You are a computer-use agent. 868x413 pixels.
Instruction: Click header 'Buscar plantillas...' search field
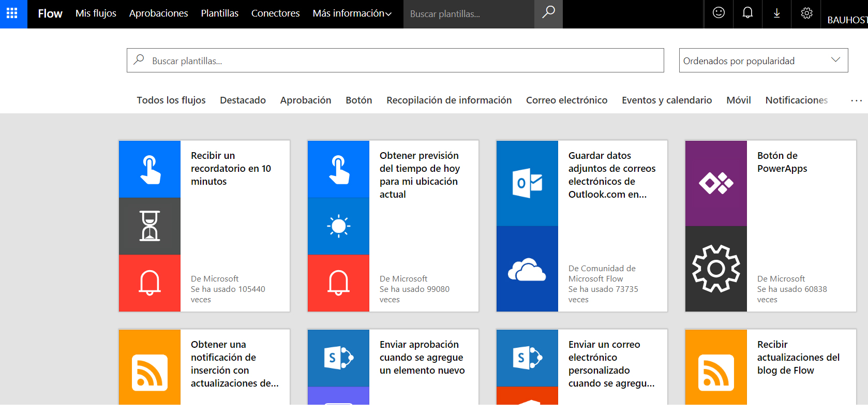[x=469, y=14]
